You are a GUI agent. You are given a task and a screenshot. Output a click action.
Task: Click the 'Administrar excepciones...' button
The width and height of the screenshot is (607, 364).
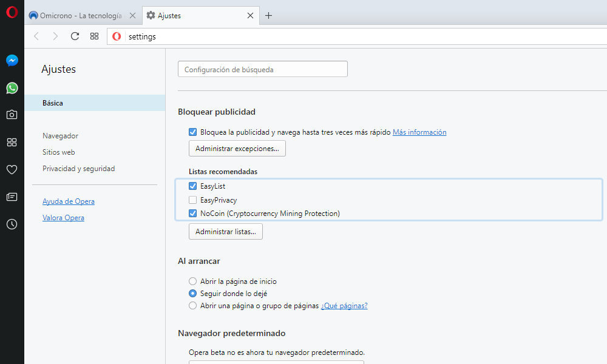[237, 149]
